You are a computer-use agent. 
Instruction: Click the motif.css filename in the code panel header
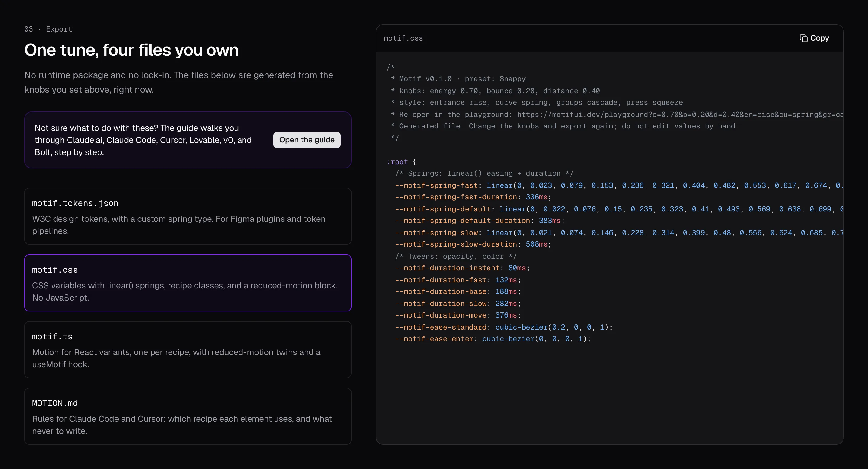[x=403, y=38]
